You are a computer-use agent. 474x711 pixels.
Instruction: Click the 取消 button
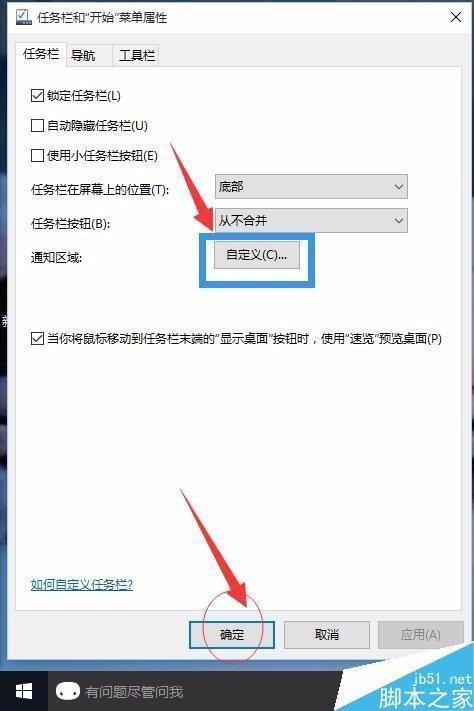[x=327, y=634]
